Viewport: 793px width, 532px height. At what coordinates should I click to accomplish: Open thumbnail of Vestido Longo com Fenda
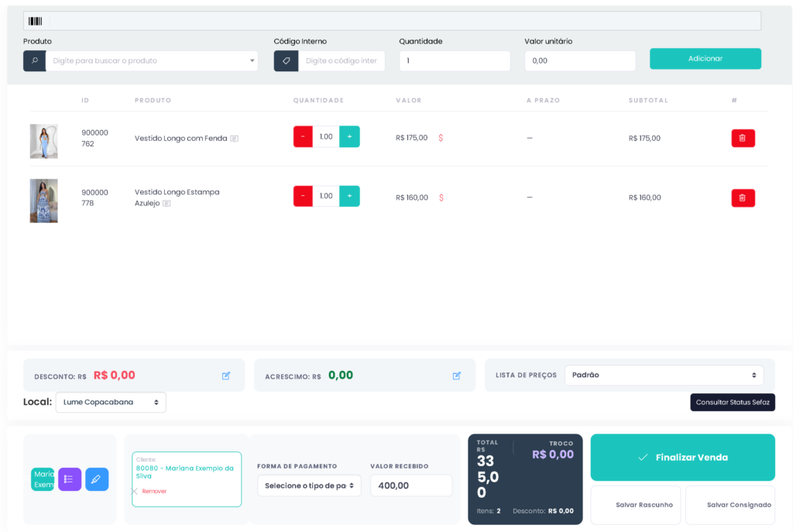tap(43, 141)
